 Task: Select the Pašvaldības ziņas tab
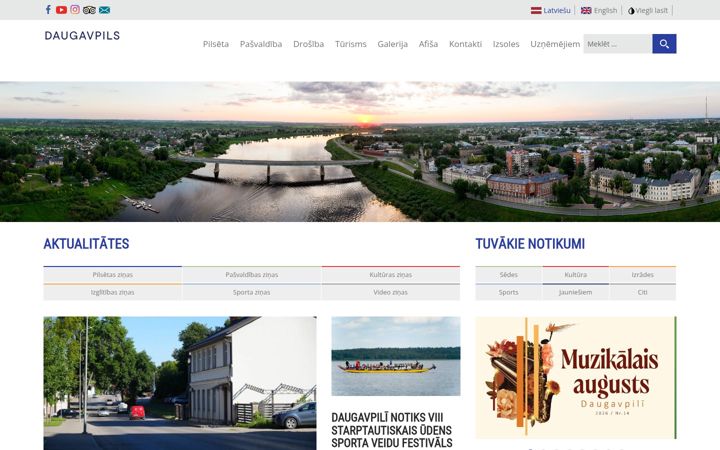252,275
